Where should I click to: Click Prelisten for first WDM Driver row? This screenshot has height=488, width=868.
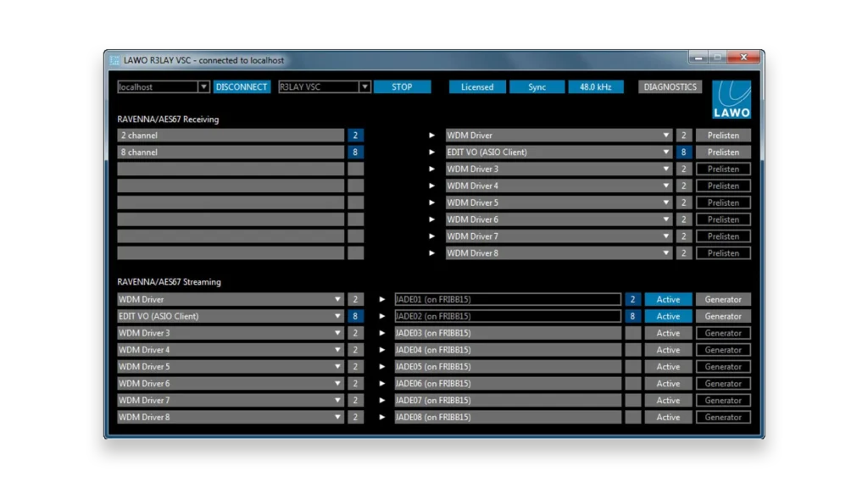coord(723,136)
